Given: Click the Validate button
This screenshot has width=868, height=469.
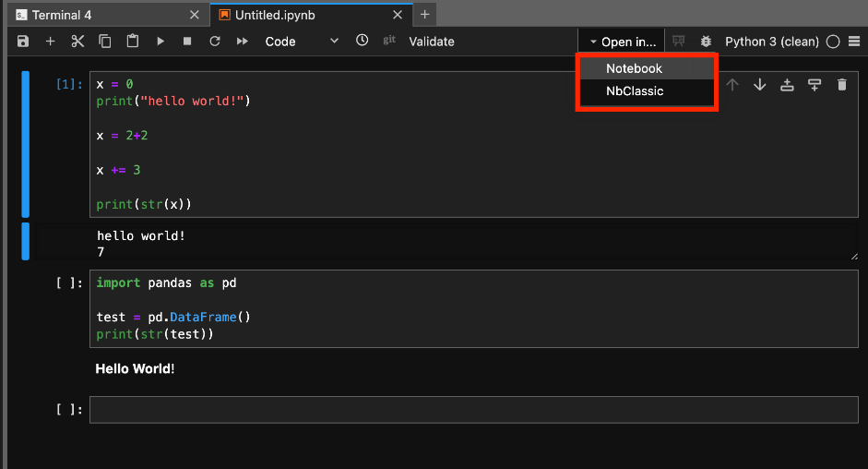Looking at the screenshot, I should click(431, 42).
